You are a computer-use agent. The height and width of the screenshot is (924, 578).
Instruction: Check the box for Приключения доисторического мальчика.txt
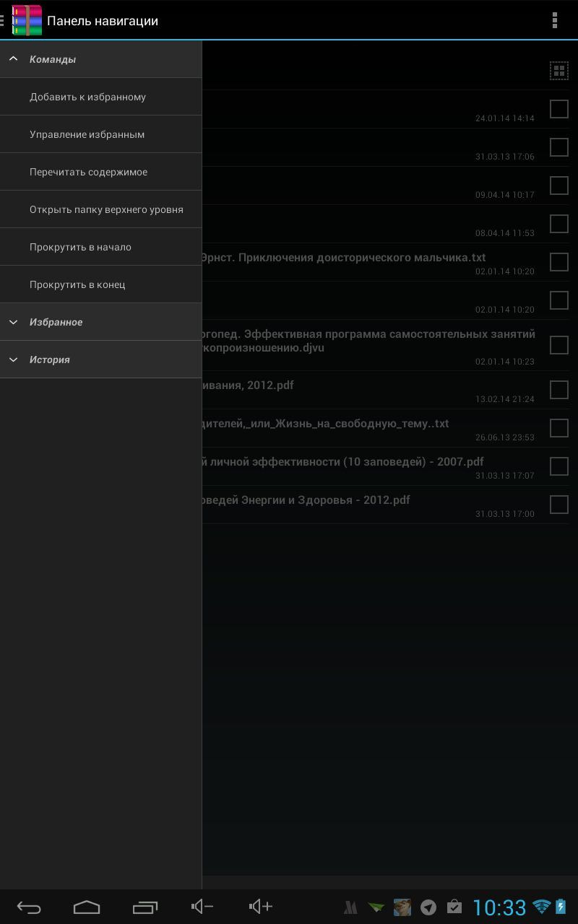[x=559, y=262]
